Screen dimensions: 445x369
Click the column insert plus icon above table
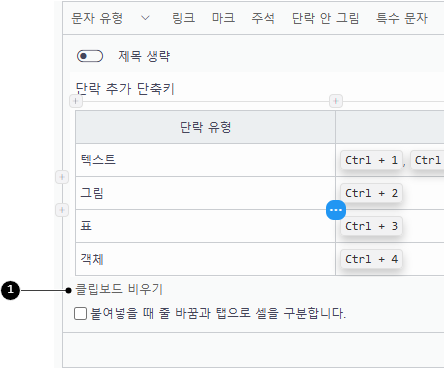(x=336, y=101)
